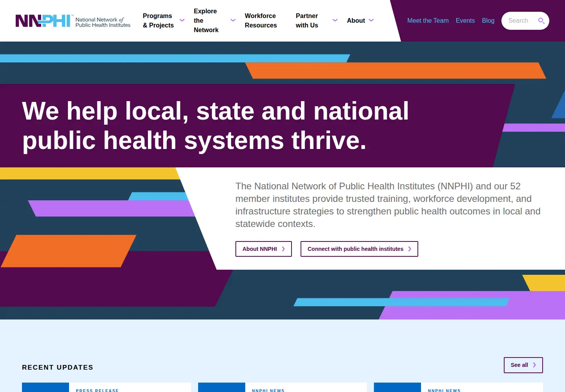This screenshot has height=392, width=565.
Task: Click the arrow icon in About NNPHI
Action: tap(283, 249)
